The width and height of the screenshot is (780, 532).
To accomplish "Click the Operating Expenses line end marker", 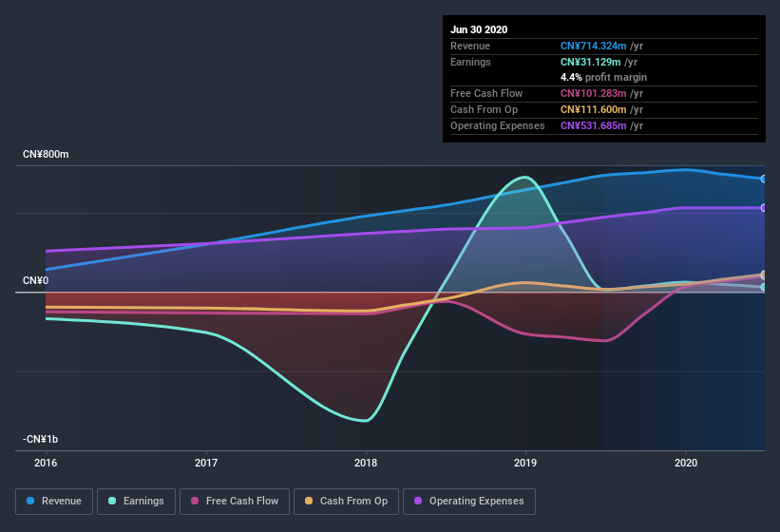I will [764, 208].
